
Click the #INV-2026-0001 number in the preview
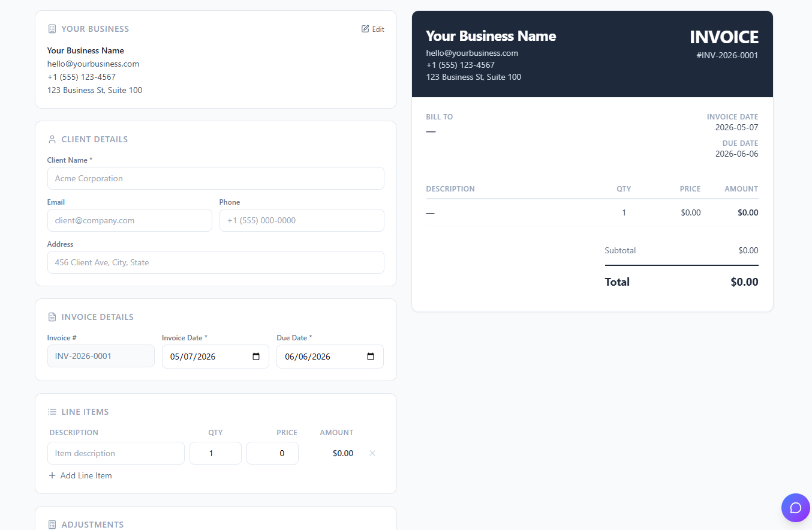click(727, 55)
